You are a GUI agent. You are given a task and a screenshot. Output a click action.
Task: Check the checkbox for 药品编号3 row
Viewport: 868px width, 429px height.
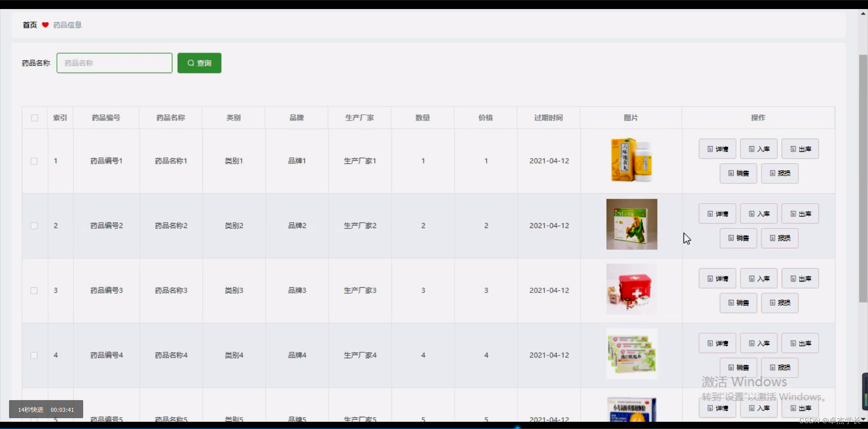tap(34, 291)
